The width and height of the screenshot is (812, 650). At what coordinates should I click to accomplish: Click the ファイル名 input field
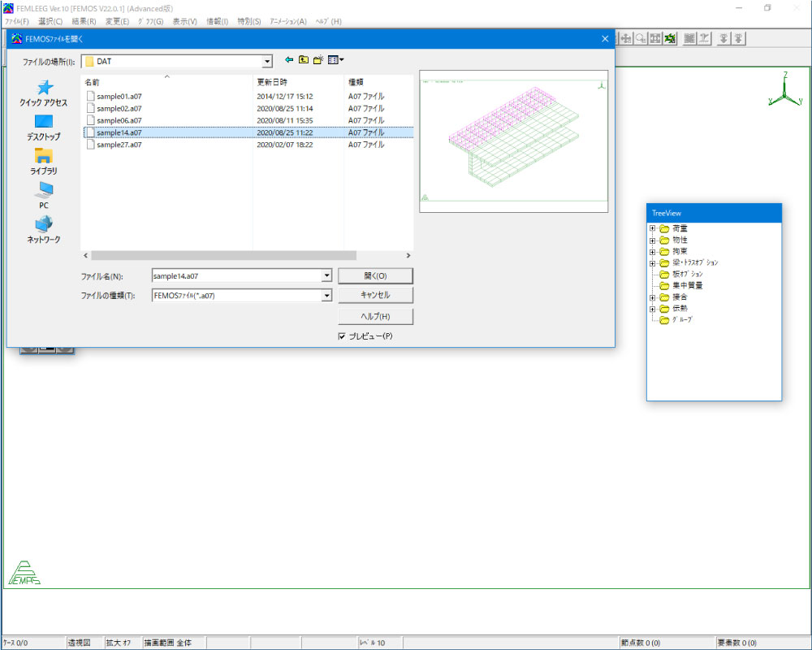click(x=237, y=275)
